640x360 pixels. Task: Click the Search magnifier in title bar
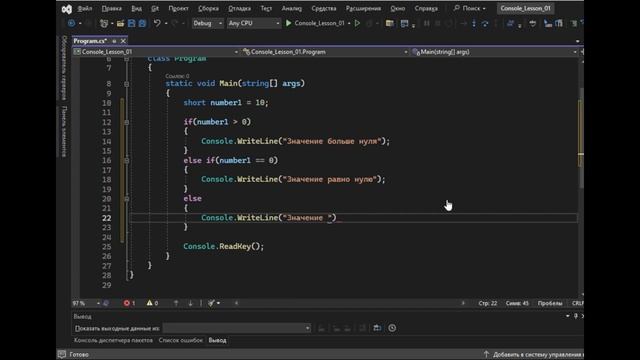click(457, 8)
